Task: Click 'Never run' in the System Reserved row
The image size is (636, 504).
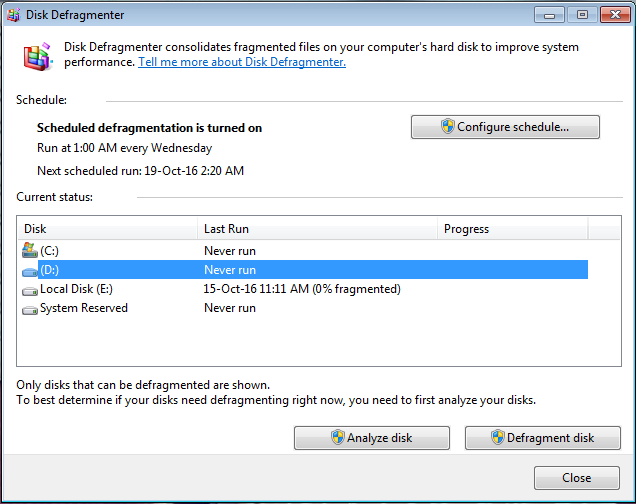Action: [230, 308]
